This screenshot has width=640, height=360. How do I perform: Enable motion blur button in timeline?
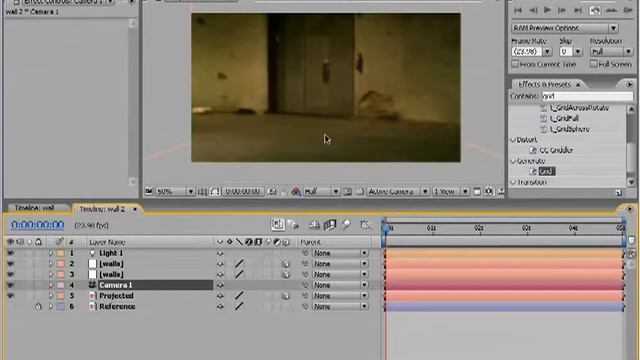(x=345, y=224)
